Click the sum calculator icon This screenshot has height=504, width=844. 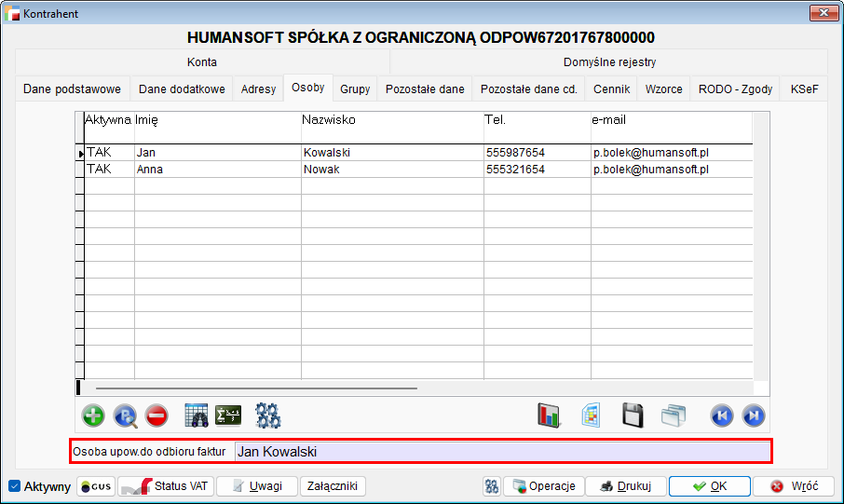point(228,415)
